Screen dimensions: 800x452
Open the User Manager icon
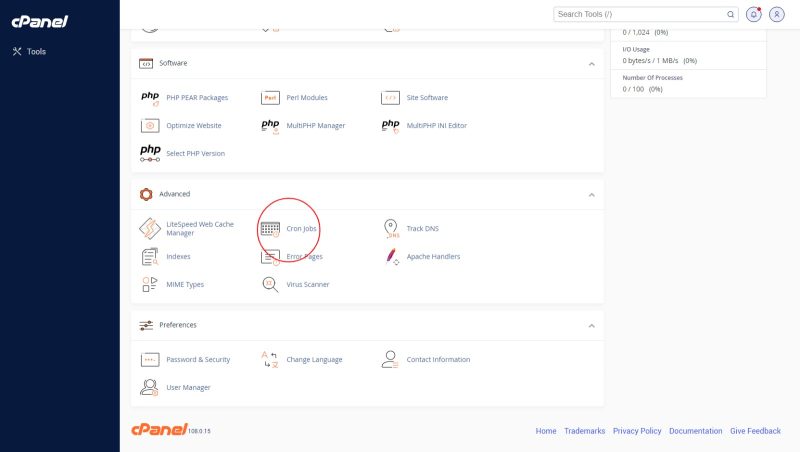click(x=150, y=387)
